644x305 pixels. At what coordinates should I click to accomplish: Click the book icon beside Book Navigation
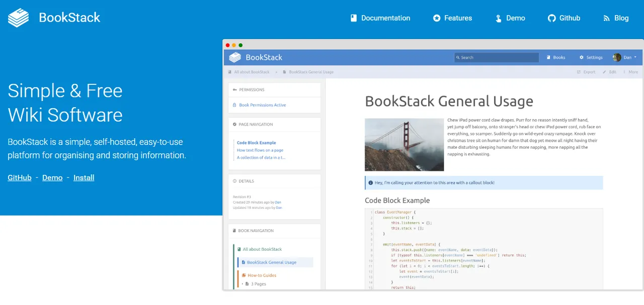pyautogui.click(x=235, y=231)
